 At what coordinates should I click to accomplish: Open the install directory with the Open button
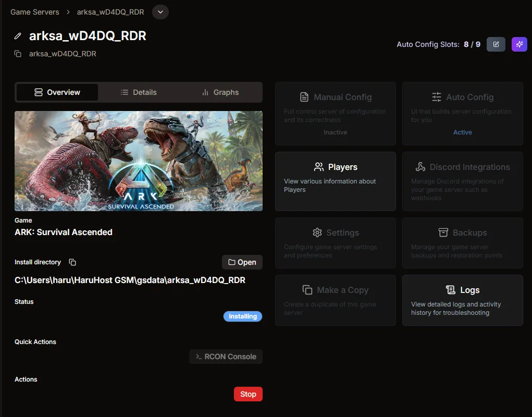click(x=242, y=262)
